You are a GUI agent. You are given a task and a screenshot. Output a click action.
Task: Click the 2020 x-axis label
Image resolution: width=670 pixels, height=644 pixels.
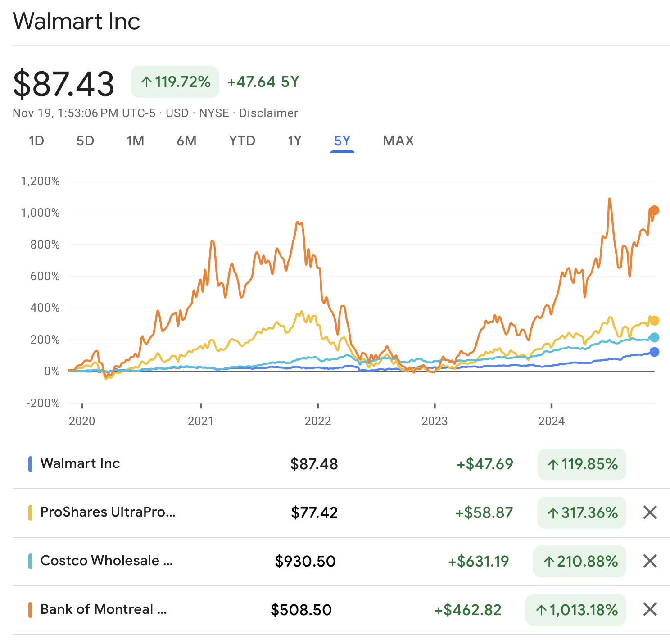point(82,421)
